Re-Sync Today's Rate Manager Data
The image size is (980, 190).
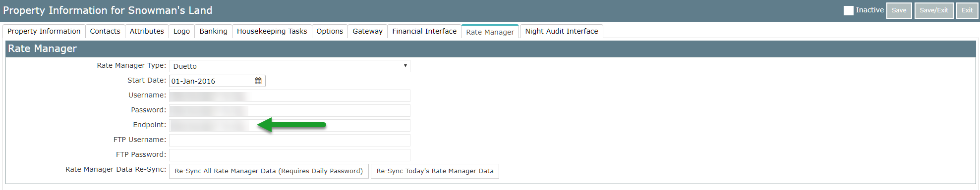tap(435, 171)
